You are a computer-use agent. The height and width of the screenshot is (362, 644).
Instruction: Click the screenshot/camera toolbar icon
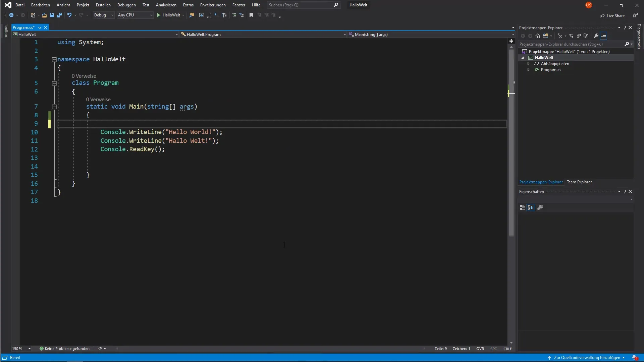pyautogui.click(x=202, y=15)
